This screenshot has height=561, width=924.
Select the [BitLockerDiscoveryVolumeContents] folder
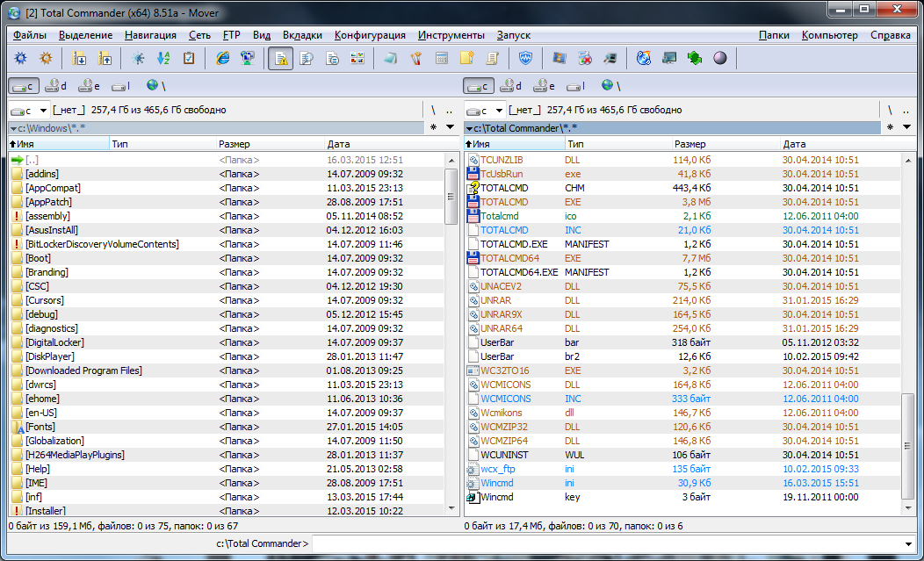[227, 244]
